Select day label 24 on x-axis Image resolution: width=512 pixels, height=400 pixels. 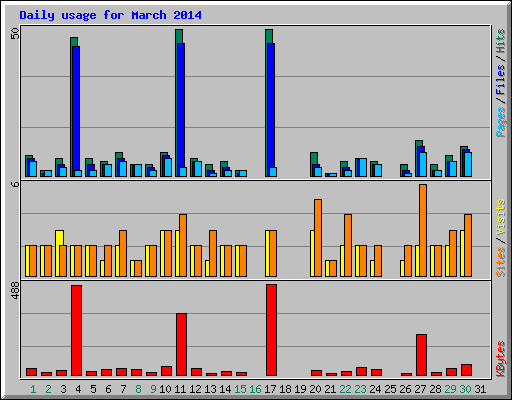(x=375, y=389)
